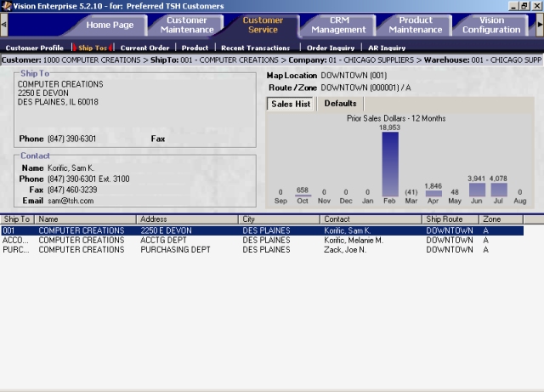Click the Jul bar in sales chart
This screenshot has height=392, width=544.
(499, 190)
